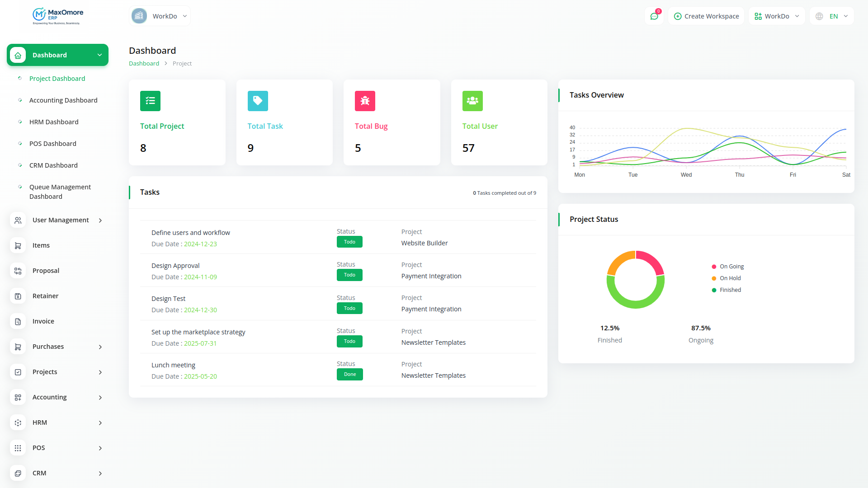This screenshot has height=488, width=868.
Task: Click the Total Task tag icon
Action: point(258,101)
